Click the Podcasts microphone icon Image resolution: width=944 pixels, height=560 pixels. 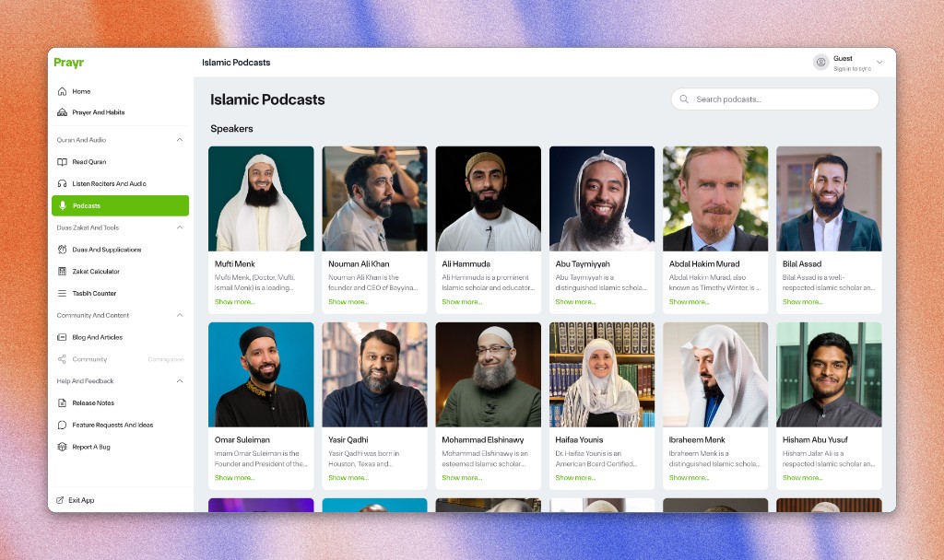[x=63, y=205]
